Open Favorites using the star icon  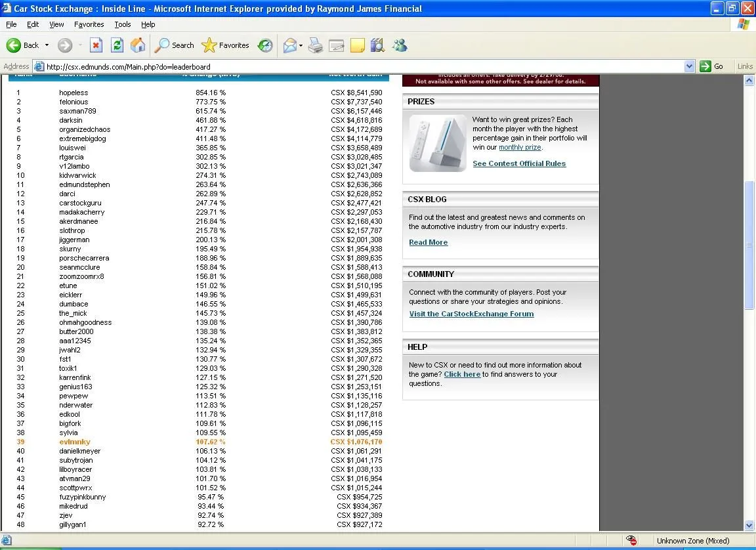click(208, 45)
